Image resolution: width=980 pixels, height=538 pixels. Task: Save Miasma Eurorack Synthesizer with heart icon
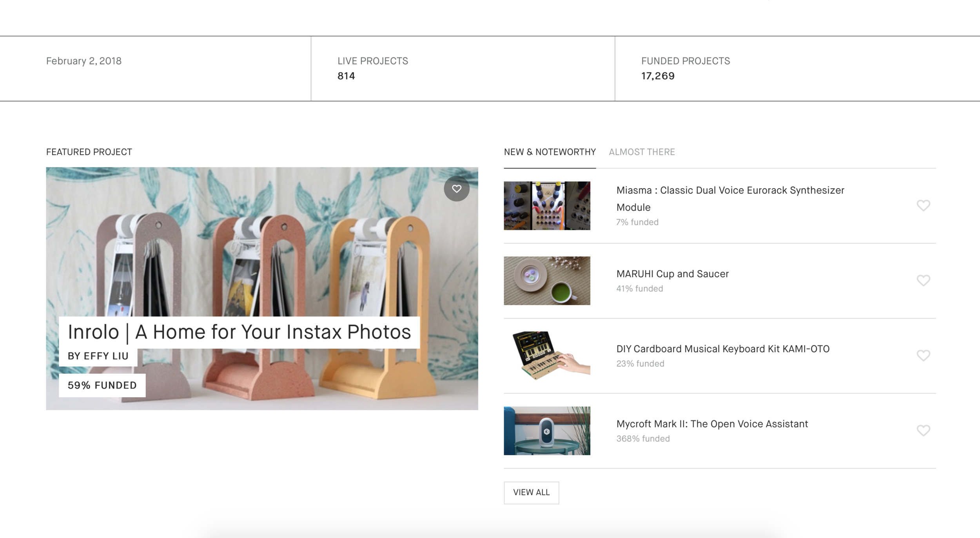(x=923, y=205)
